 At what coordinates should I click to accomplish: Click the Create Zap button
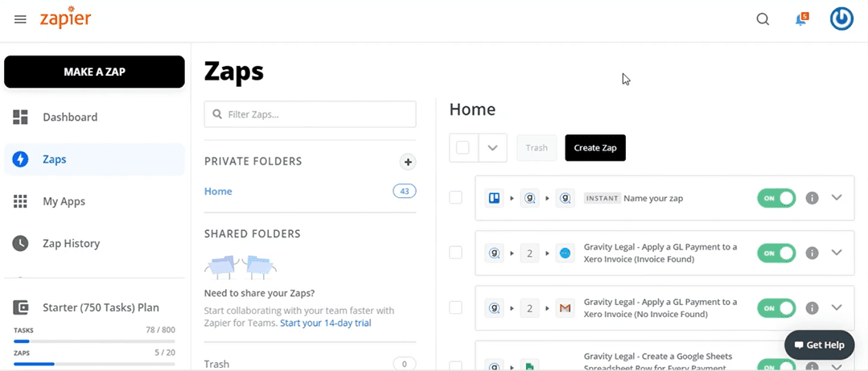click(x=595, y=148)
